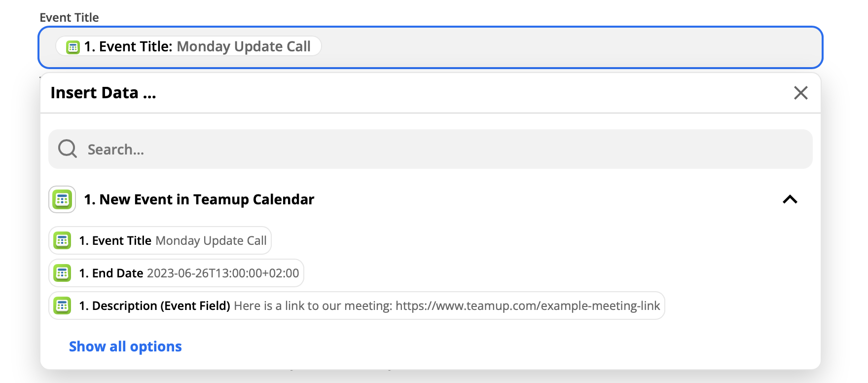868x383 pixels.
Task: Insert the End Date 2023-06-26 option
Action: click(176, 273)
